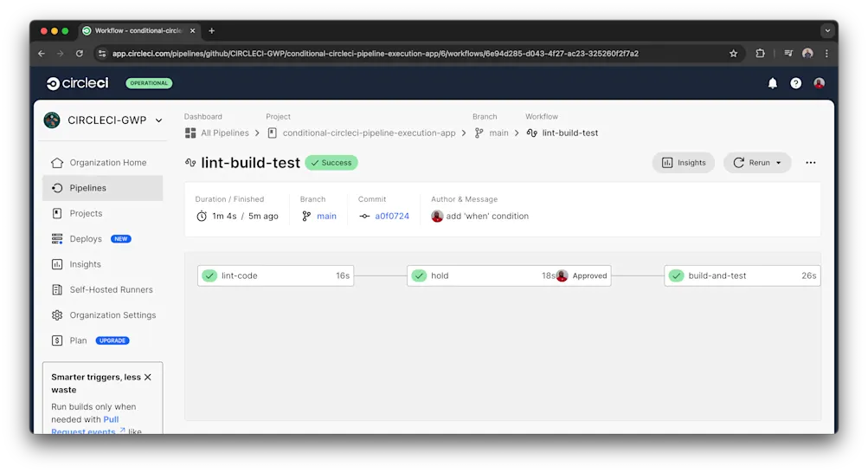The height and width of the screenshot is (473, 868).
Task: Click the approver avatar on hold job
Action: click(562, 275)
